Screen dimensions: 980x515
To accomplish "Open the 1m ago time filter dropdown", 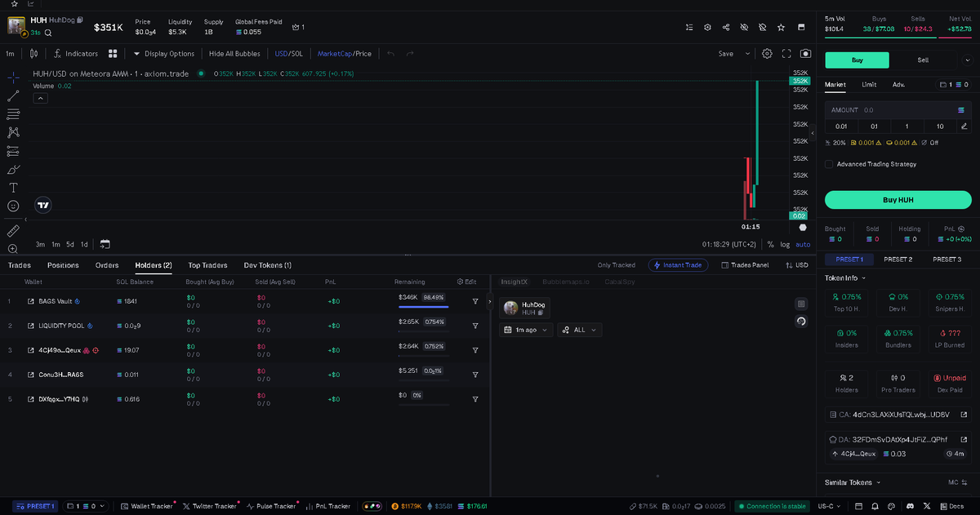I will click(526, 330).
